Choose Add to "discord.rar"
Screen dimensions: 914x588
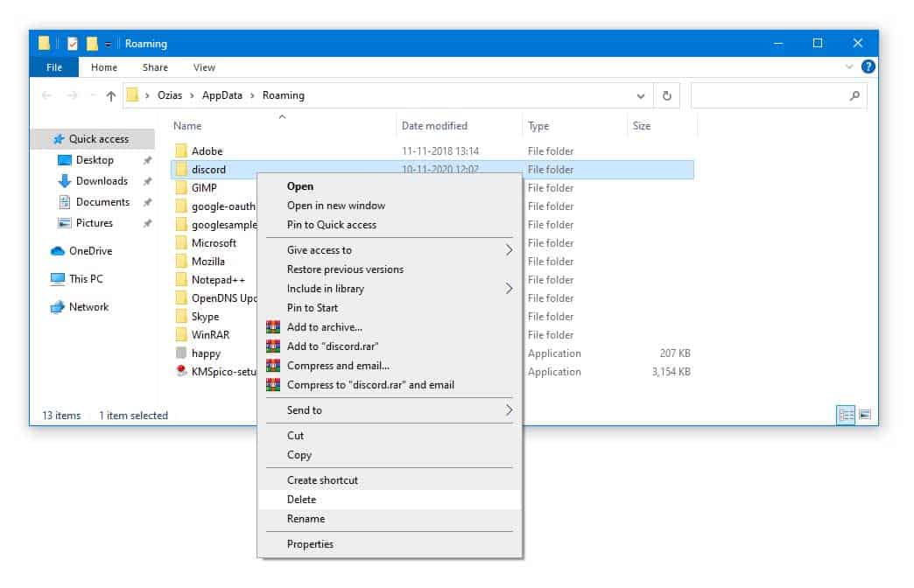pos(390,346)
